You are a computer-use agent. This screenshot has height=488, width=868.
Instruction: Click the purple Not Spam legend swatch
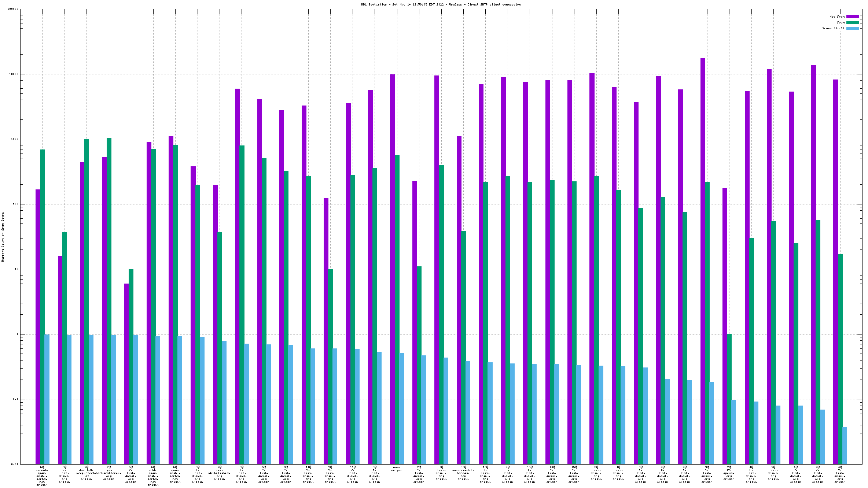point(852,16)
